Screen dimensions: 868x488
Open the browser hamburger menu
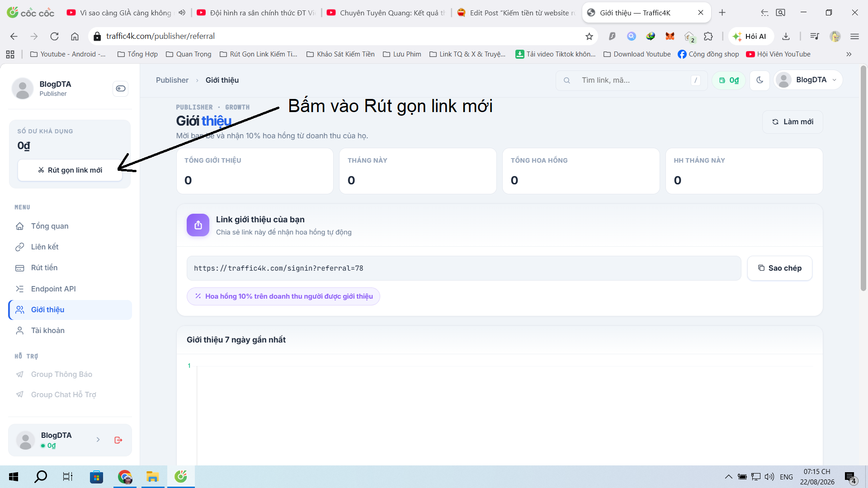[854, 36]
